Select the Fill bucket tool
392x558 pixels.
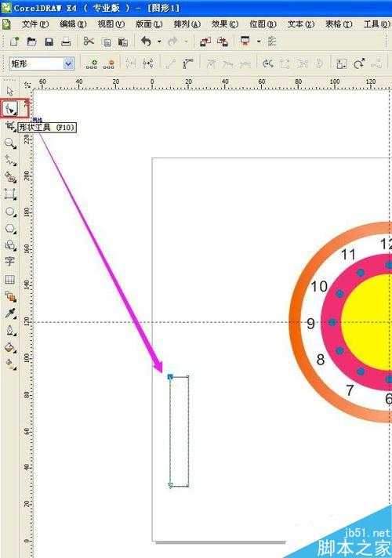pos(10,348)
